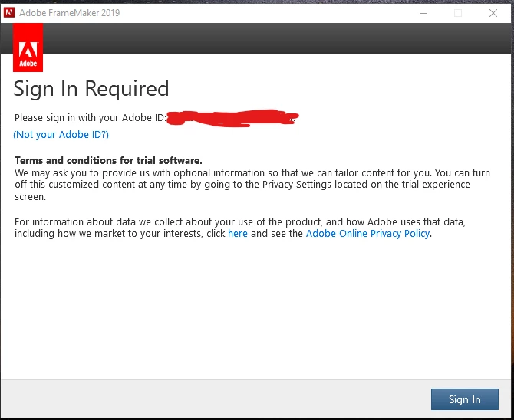Screen dimensions: 514x420
Task: Click the red Adobe logo badge
Action: point(28,48)
